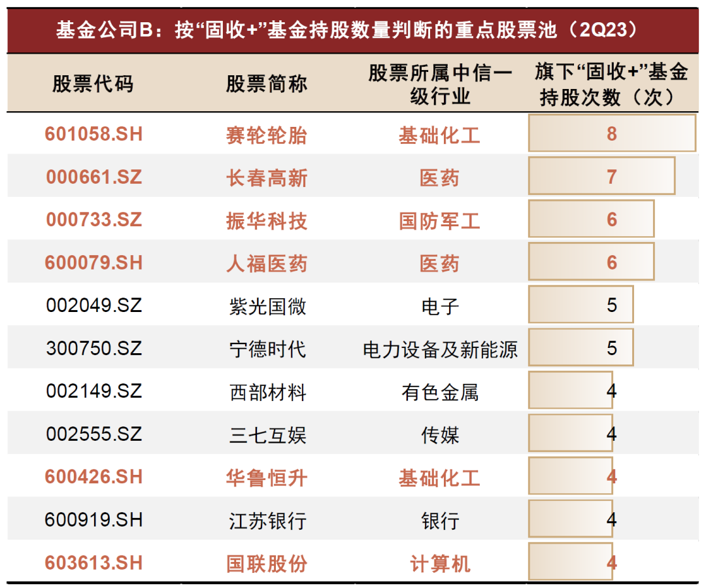Select stock code 600919.SH
Screen dimensions: 706x588
pos(93,519)
